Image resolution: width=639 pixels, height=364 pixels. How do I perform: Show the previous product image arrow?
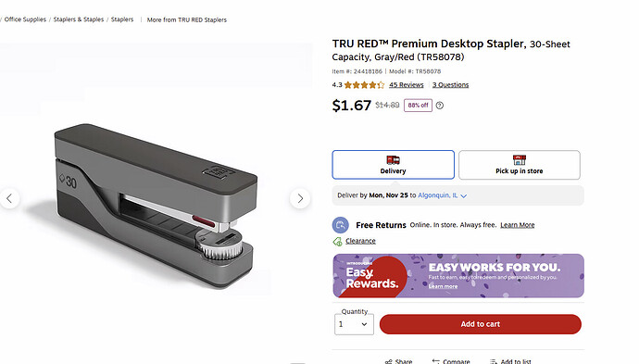(x=9, y=198)
